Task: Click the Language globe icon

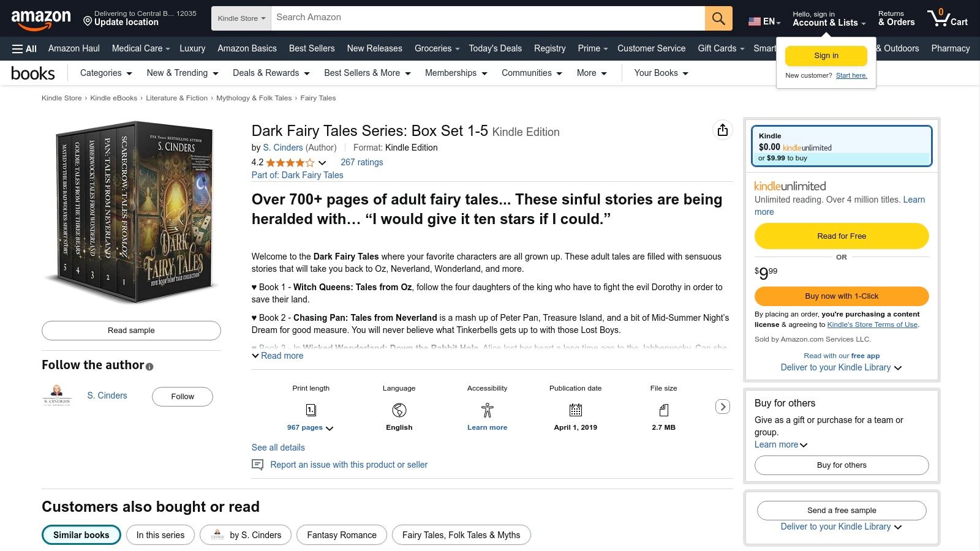Action: click(x=399, y=410)
